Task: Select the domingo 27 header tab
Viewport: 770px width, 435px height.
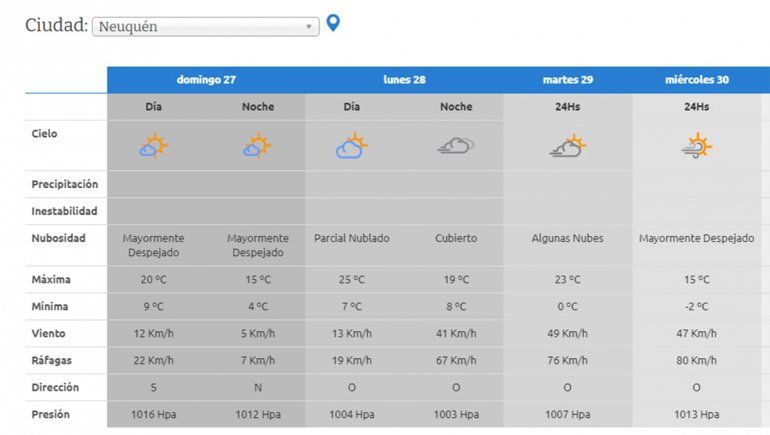Action: click(206, 80)
